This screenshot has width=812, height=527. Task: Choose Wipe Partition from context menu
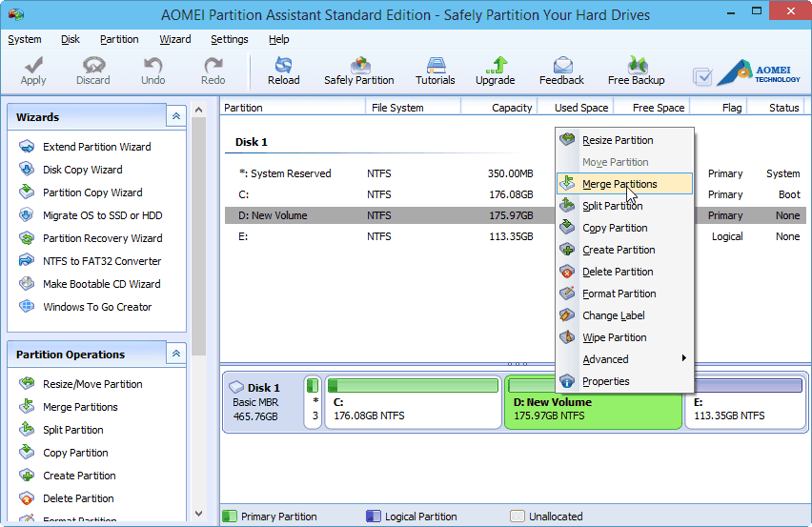(x=624, y=337)
